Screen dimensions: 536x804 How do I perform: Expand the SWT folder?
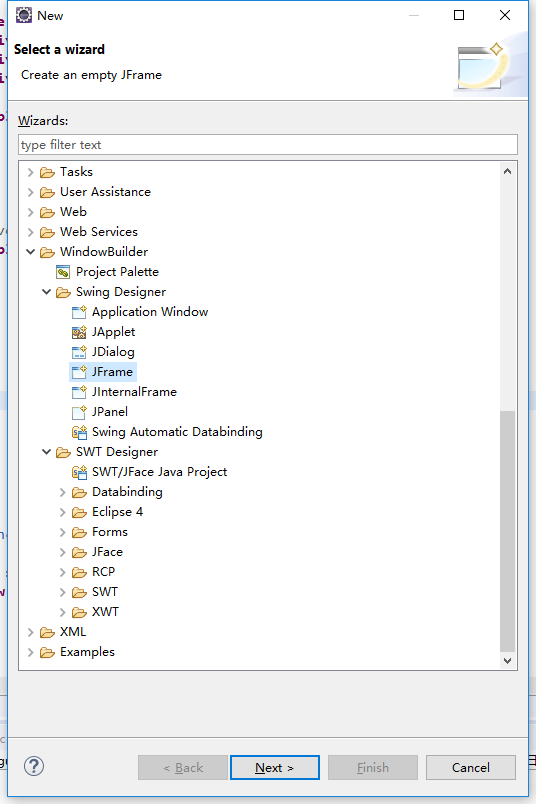(x=62, y=592)
